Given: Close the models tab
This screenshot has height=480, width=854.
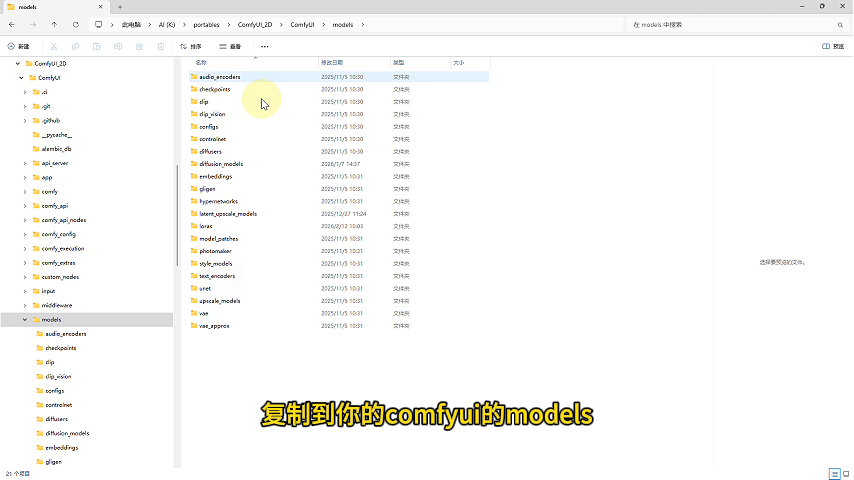Looking at the screenshot, I should 100,7.
